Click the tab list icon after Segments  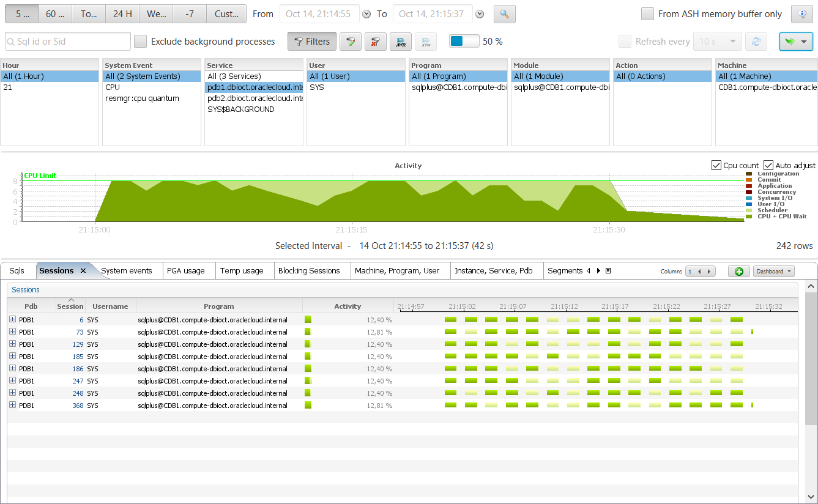[608, 271]
